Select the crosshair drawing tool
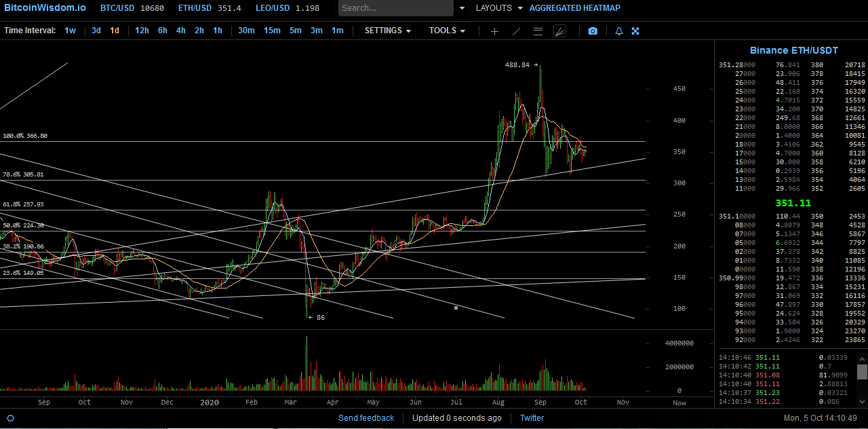The height and width of the screenshot is (429, 868). point(494,31)
